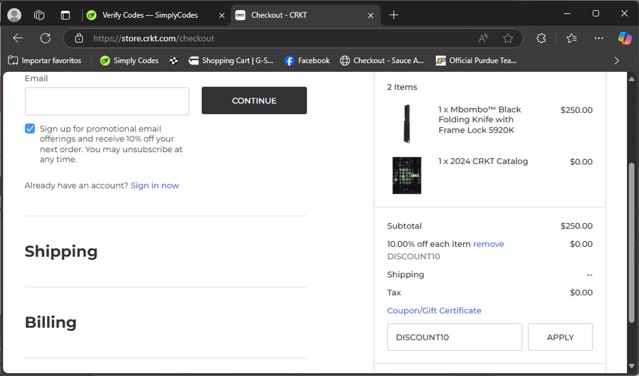Maximize the browser window
The image size is (639, 376).
[x=595, y=13]
